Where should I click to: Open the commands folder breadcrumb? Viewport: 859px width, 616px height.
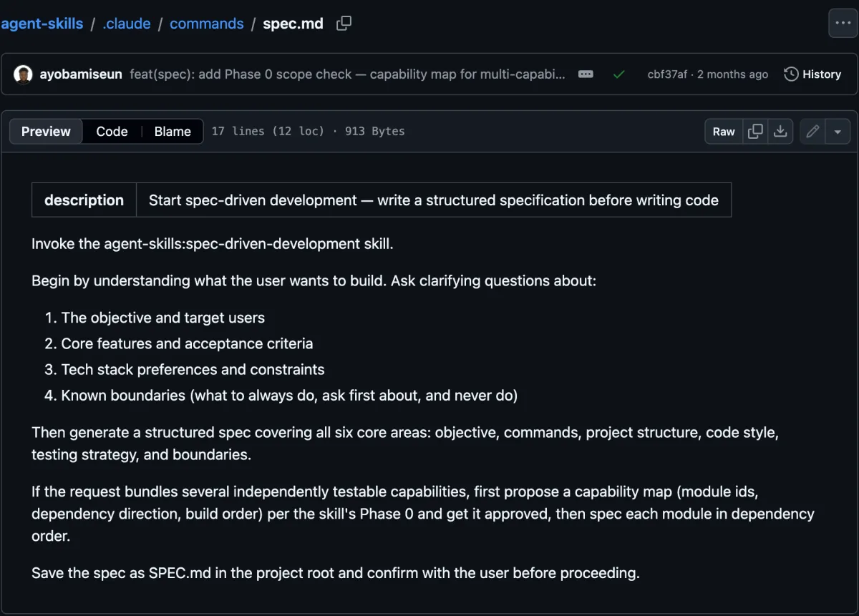pyautogui.click(x=207, y=24)
